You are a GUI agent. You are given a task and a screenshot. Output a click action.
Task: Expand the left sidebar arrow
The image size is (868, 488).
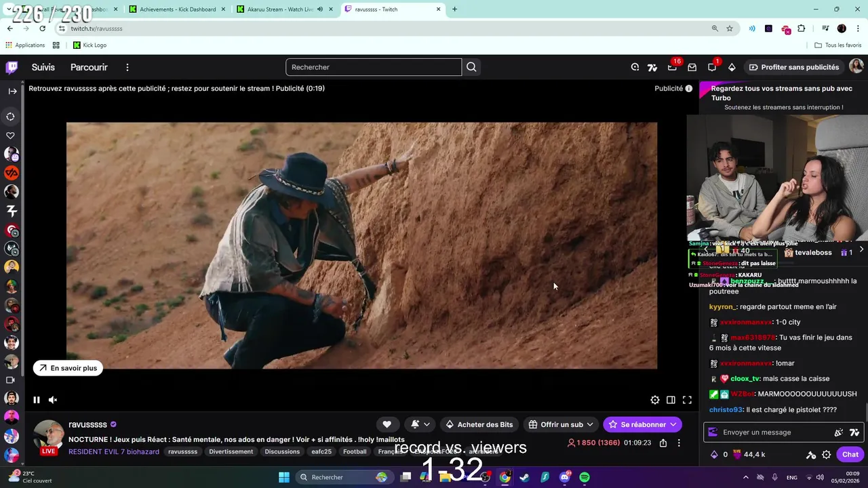(x=12, y=91)
